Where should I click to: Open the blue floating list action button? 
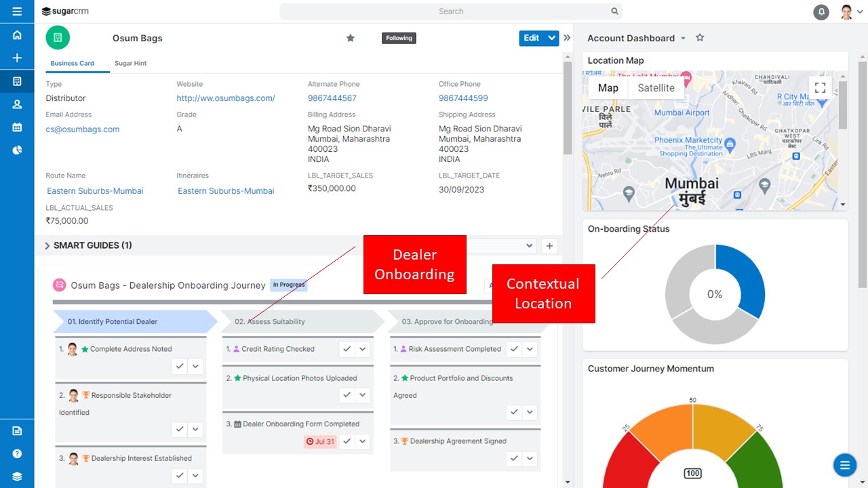pyautogui.click(x=844, y=465)
